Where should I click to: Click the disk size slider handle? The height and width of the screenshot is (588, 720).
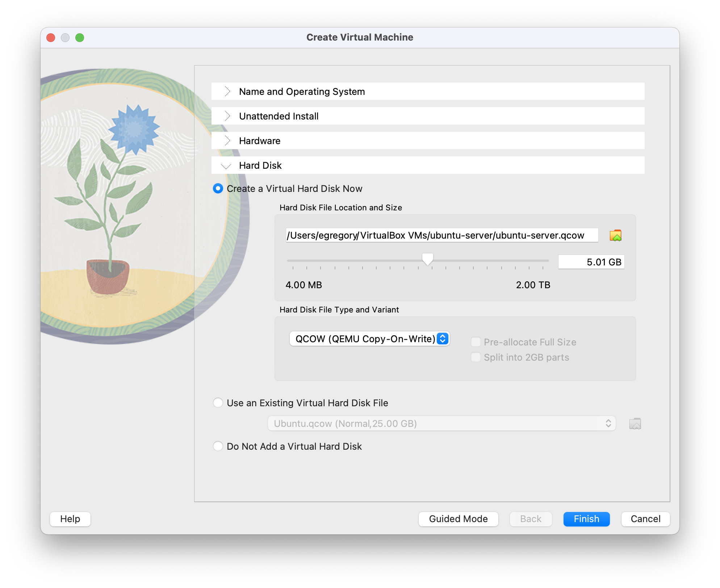(x=428, y=259)
